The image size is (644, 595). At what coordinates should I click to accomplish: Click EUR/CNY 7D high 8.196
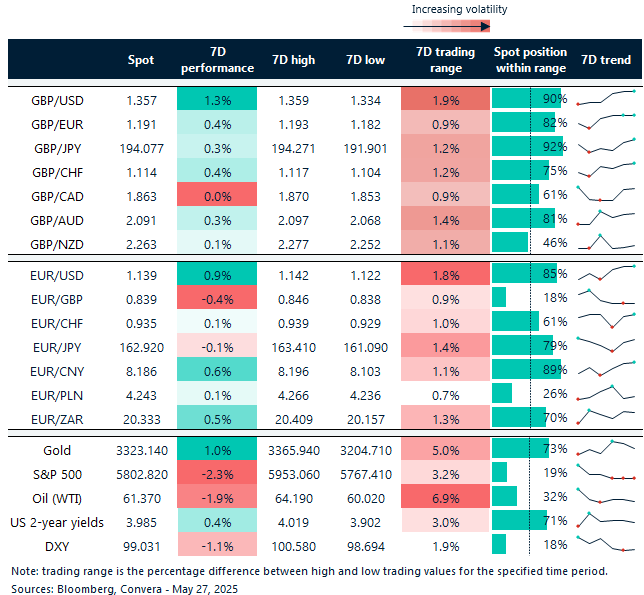[293, 372]
